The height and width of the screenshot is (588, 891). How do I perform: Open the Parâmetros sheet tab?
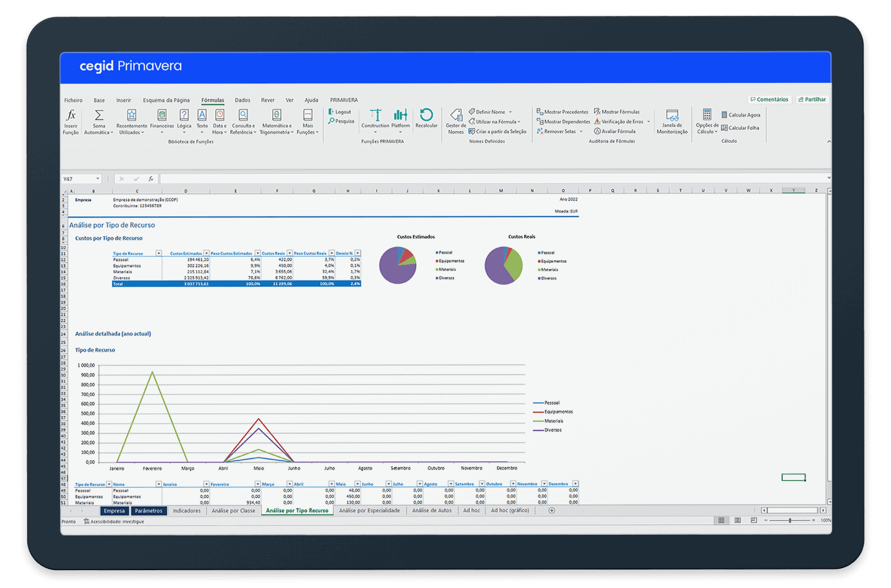pyautogui.click(x=148, y=511)
